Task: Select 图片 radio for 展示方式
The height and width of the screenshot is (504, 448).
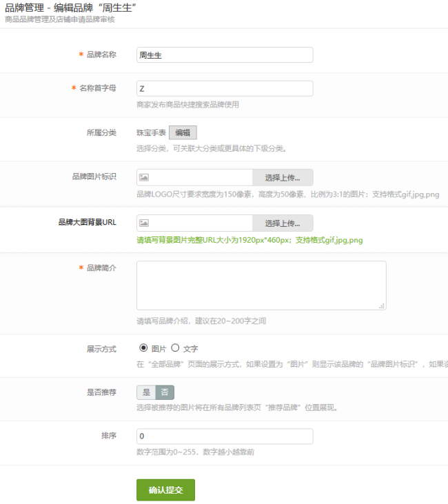Action: coord(143,348)
